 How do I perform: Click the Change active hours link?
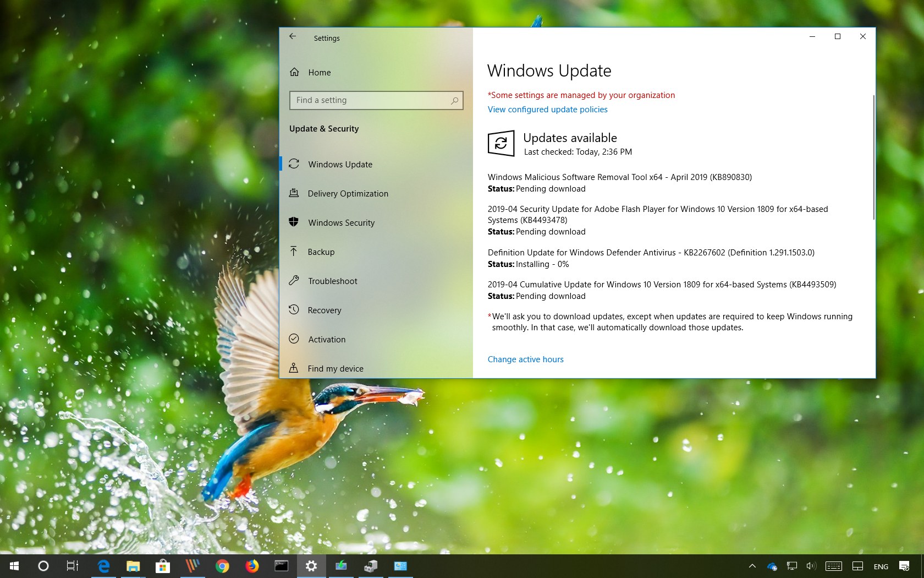point(525,359)
